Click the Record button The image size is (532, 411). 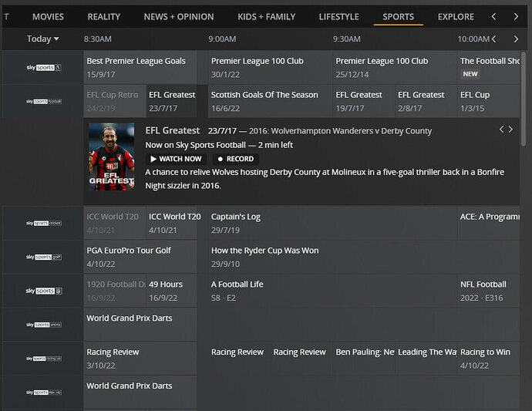(235, 159)
